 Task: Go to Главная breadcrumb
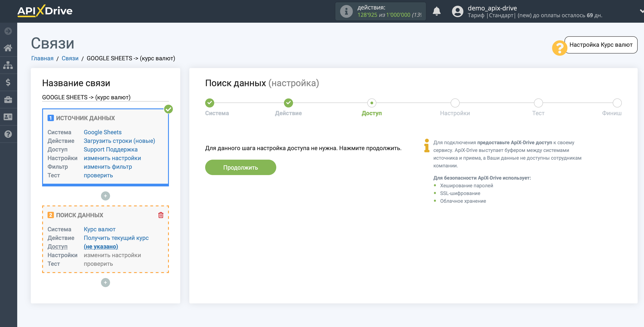pos(42,58)
